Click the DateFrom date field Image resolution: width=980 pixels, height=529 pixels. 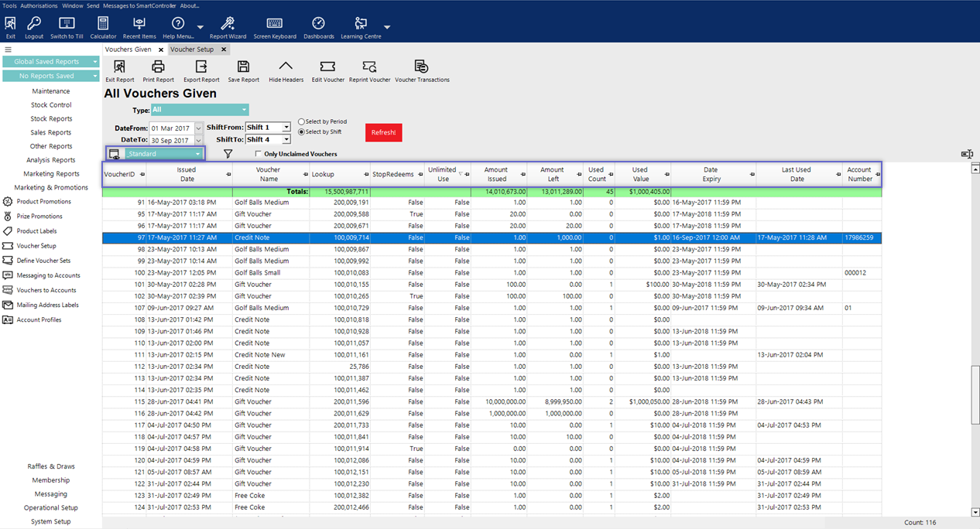(171, 128)
